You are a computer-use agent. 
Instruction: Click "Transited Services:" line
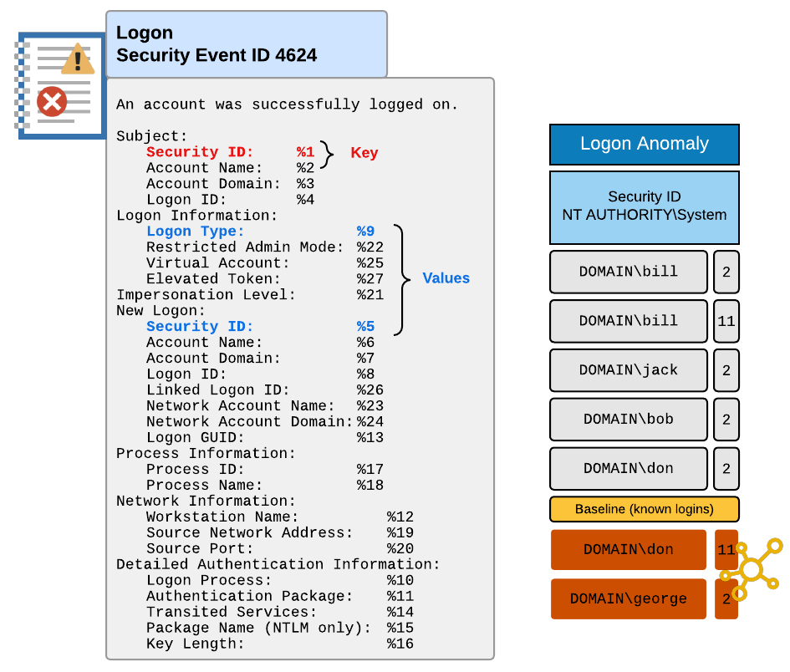(x=280, y=612)
